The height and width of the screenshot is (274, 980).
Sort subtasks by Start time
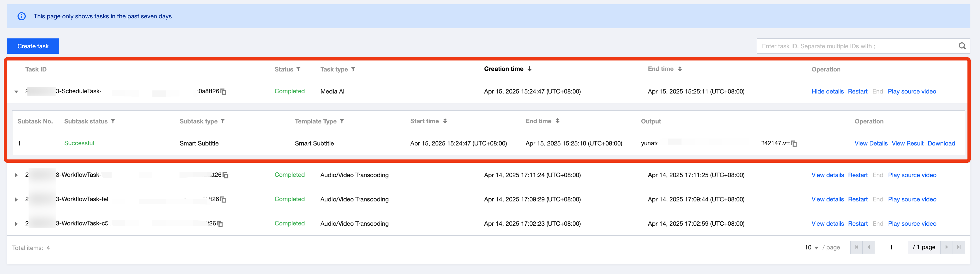(x=445, y=121)
